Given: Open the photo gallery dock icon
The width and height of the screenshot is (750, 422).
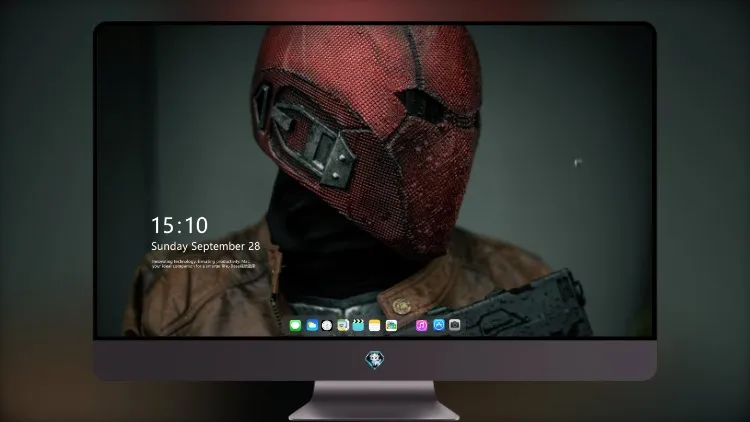Looking at the screenshot, I should [391, 326].
